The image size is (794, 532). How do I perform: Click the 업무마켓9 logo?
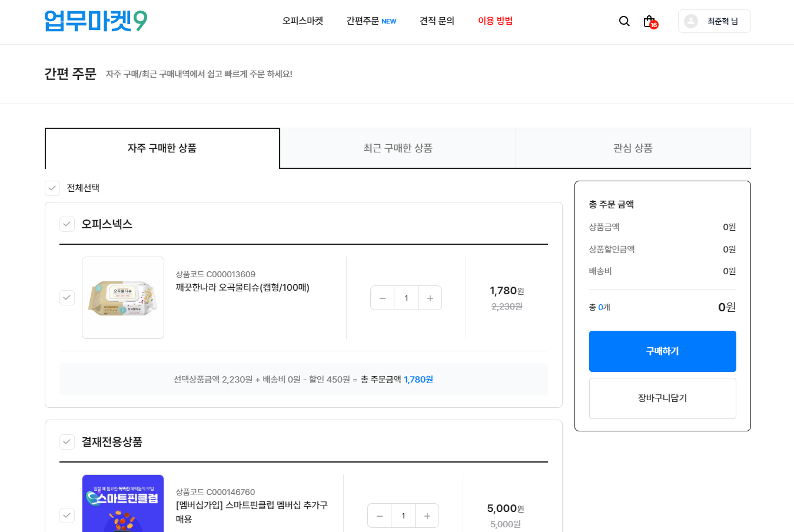tap(96, 21)
